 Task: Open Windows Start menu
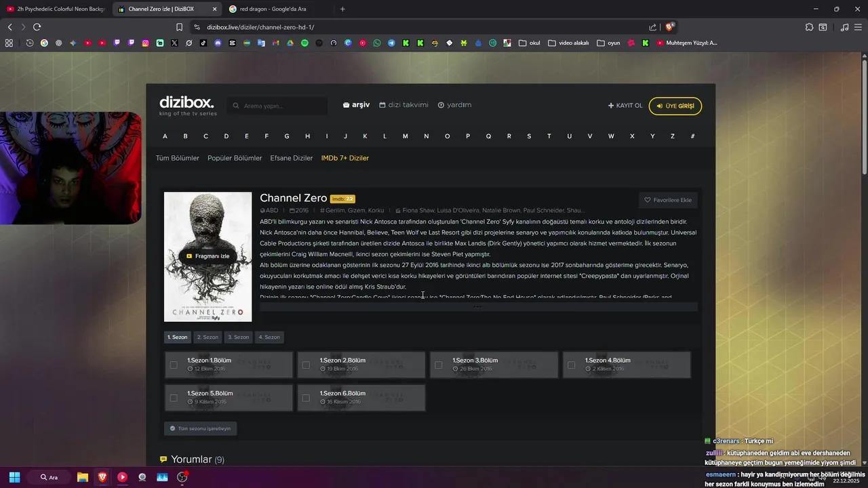[14, 477]
